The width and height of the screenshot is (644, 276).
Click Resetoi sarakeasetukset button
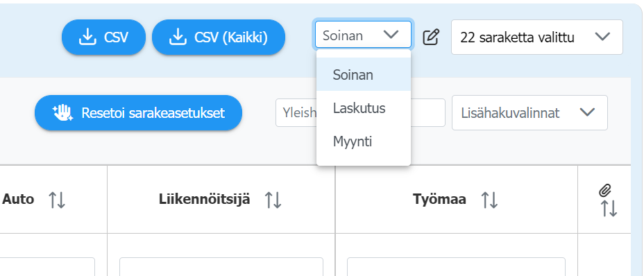click(x=138, y=113)
